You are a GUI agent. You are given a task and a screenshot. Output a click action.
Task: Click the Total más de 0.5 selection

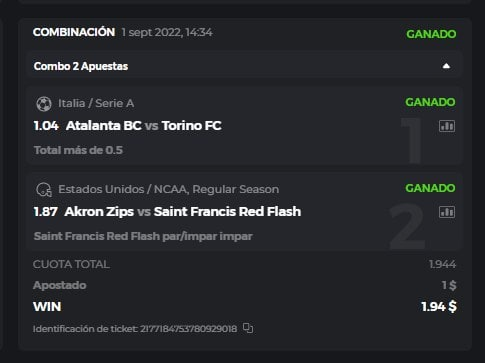(x=78, y=150)
